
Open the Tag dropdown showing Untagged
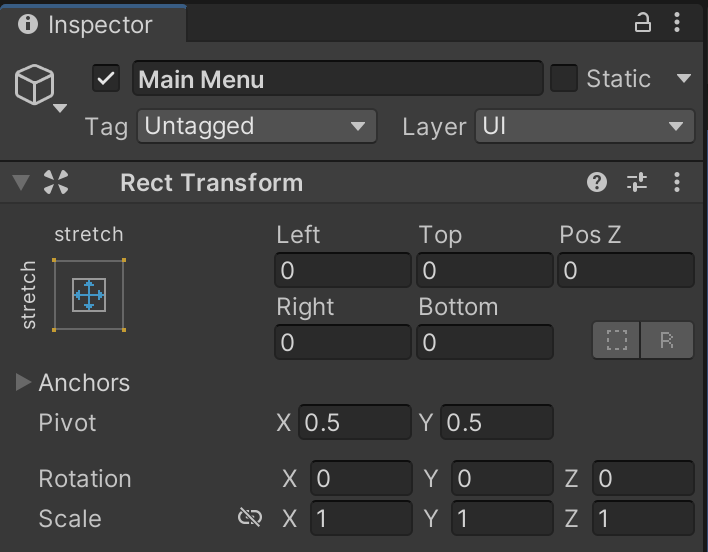256,127
